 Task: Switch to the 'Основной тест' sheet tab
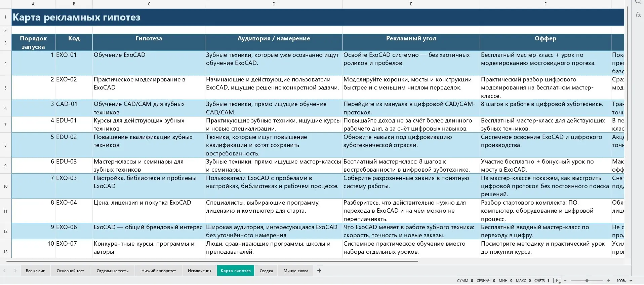pos(70,271)
